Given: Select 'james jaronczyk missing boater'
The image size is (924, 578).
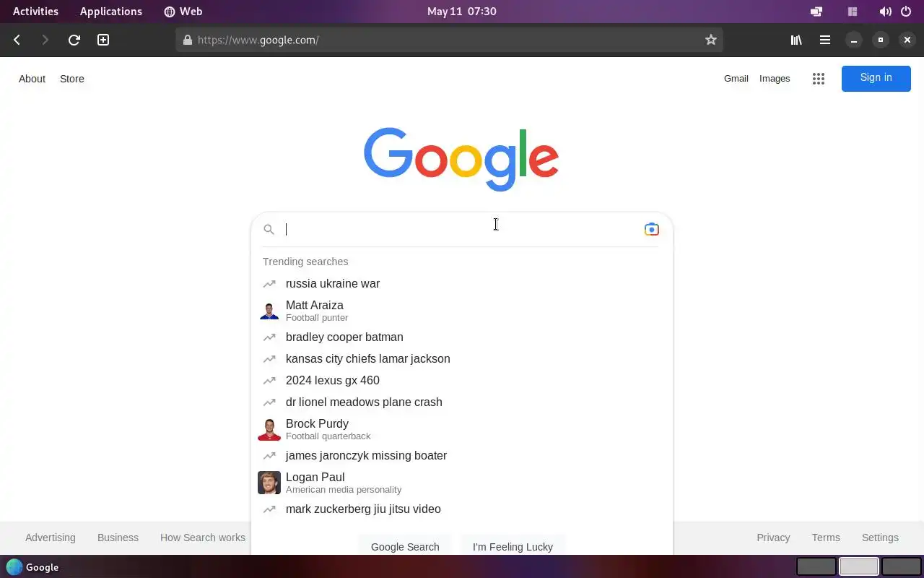Looking at the screenshot, I should pos(462,456).
